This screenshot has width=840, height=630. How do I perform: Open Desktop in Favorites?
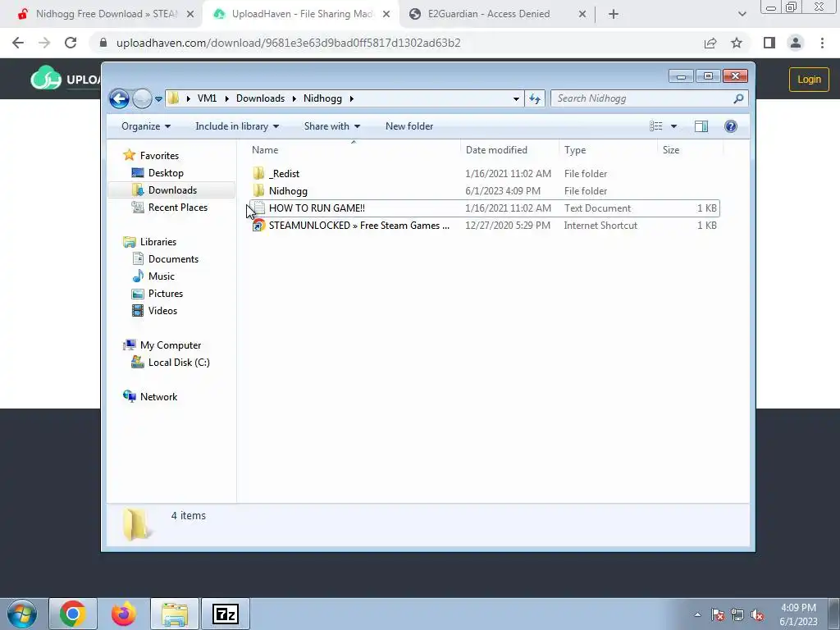click(x=158, y=173)
